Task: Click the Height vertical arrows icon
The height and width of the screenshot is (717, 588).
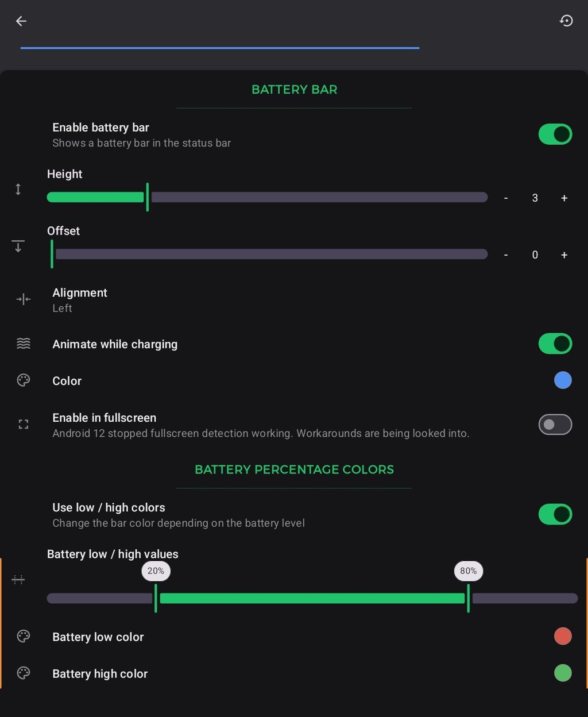Action: pyautogui.click(x=18, y=189)
